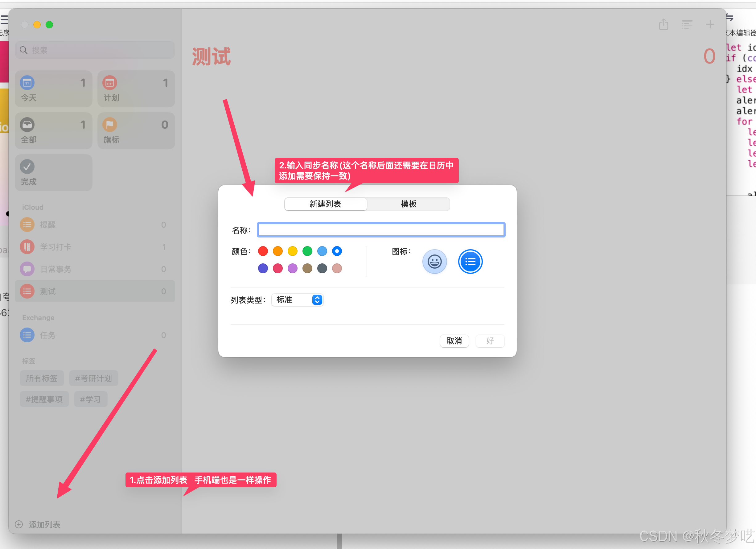756x549 pixels.
Task: Switch to the 新建列表 tab
Action: pyautogui.click(x=325, y=204)
